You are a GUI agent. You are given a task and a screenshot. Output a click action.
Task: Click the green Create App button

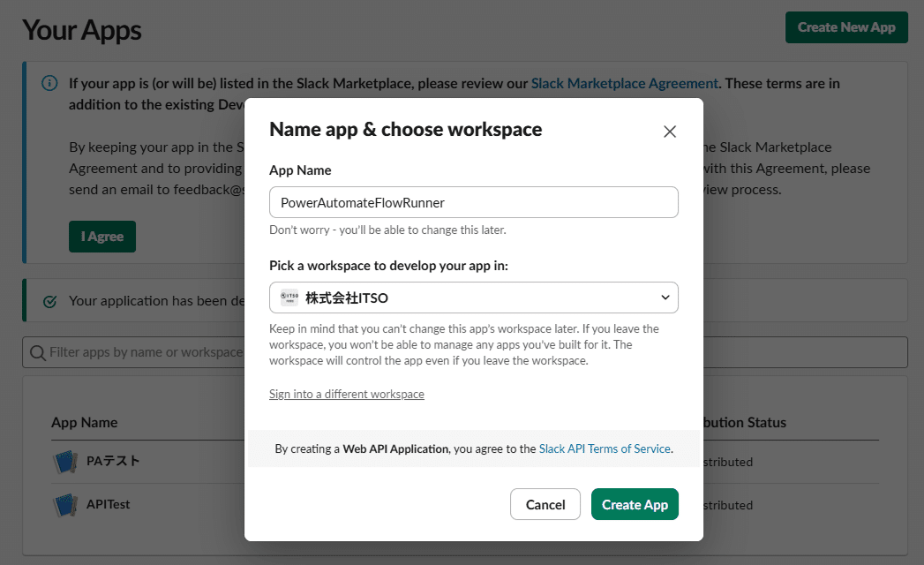pyautogui.click(x=635, y=504)
